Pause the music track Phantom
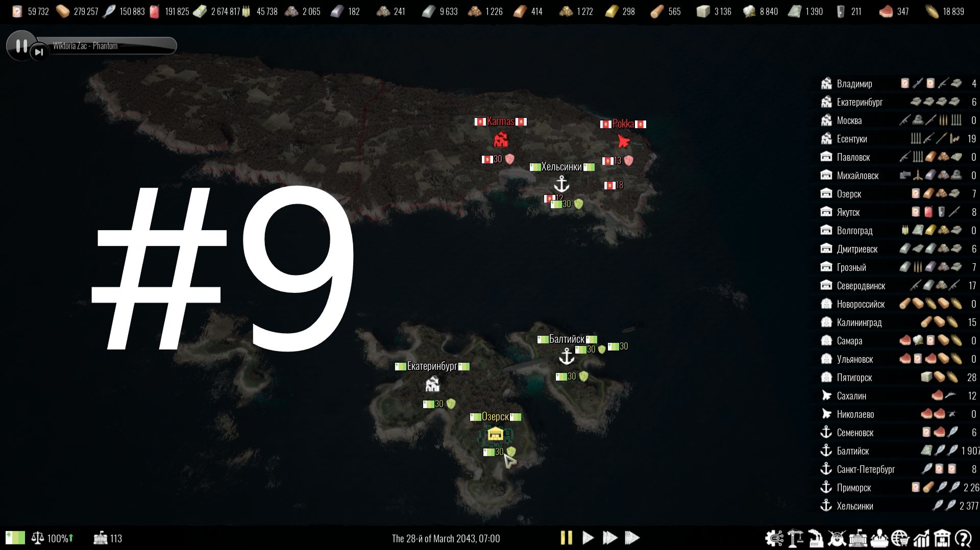 tap(21, 46)
